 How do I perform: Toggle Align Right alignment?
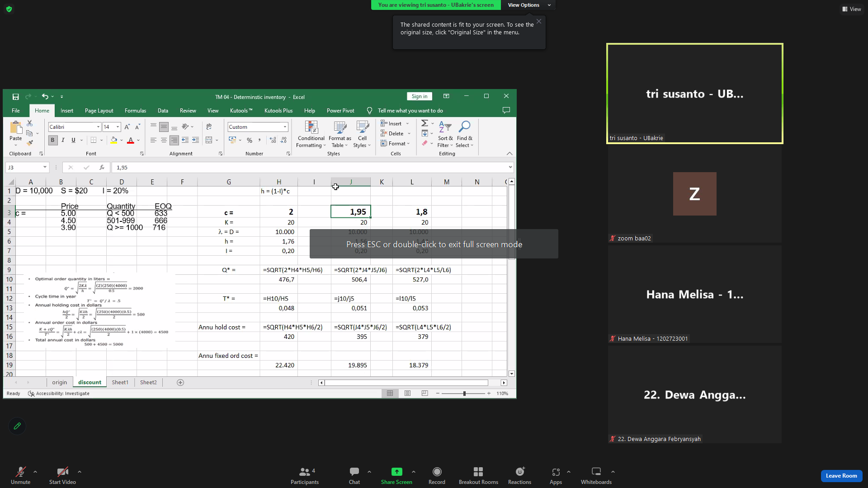174,141
